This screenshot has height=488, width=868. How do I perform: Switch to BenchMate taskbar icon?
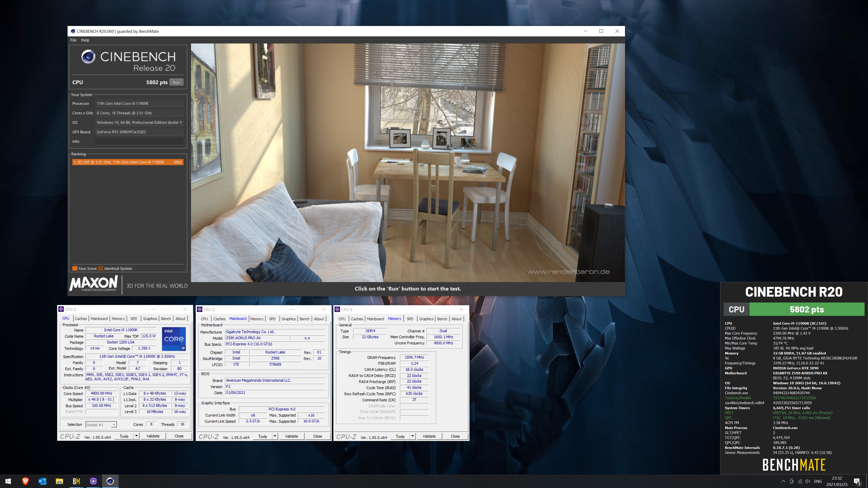pos(76,481)
